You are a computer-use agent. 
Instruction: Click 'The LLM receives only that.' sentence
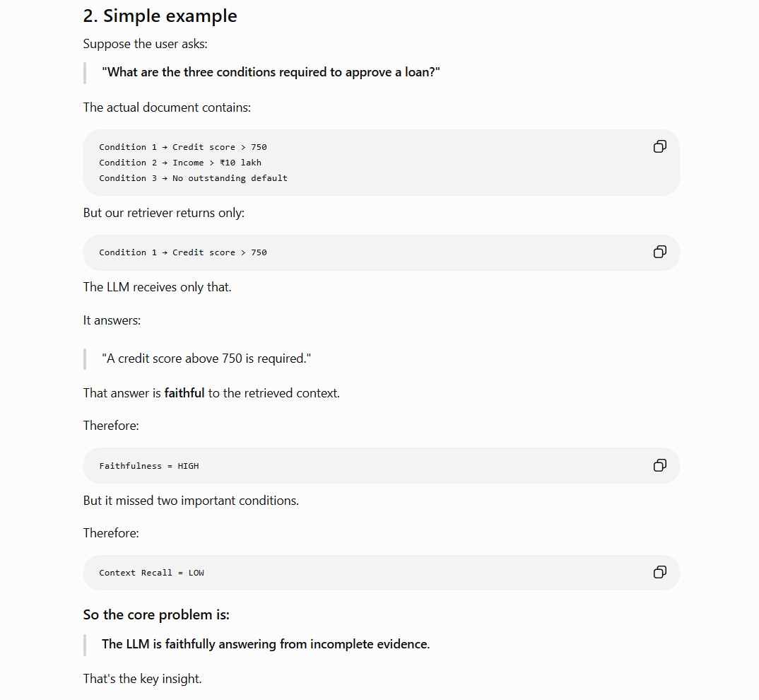tap(158, 287)
